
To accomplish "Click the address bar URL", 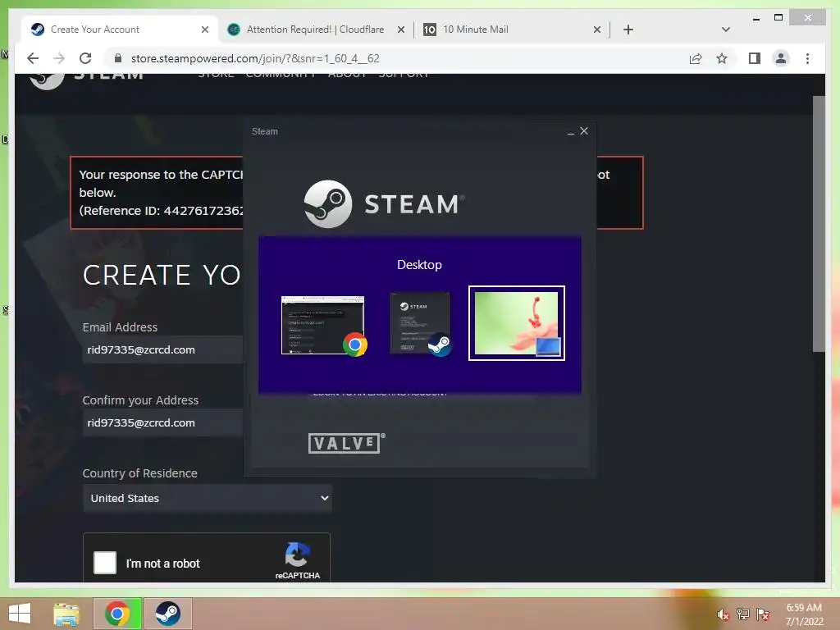I will click(x=255, y=58).
